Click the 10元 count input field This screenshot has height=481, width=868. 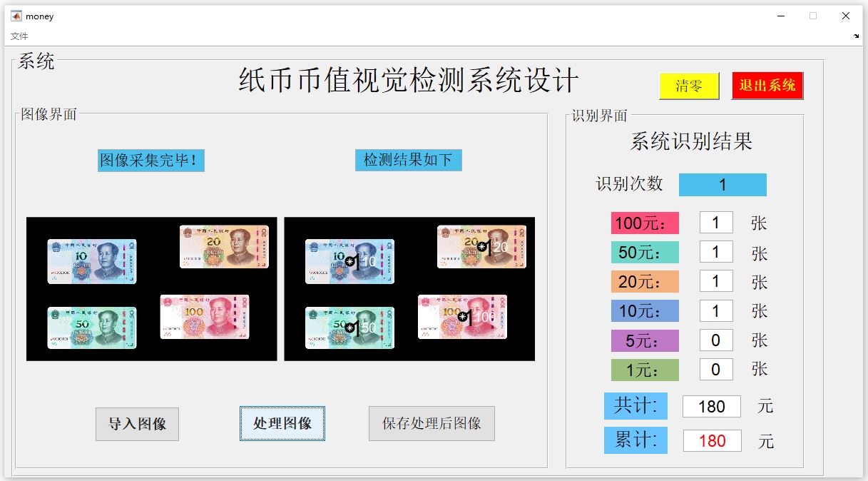pos(716,310)
